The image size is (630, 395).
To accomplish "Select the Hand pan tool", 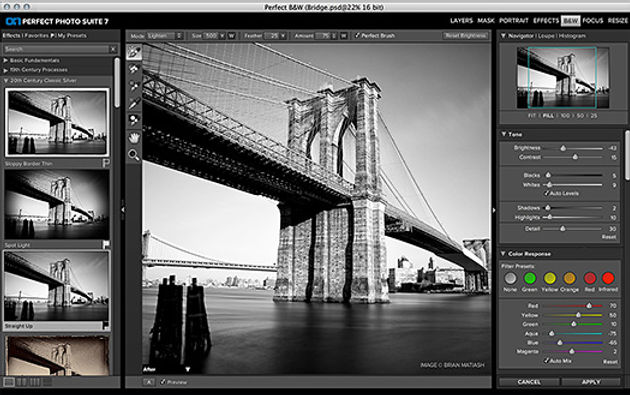I will (x=134, y=137).
